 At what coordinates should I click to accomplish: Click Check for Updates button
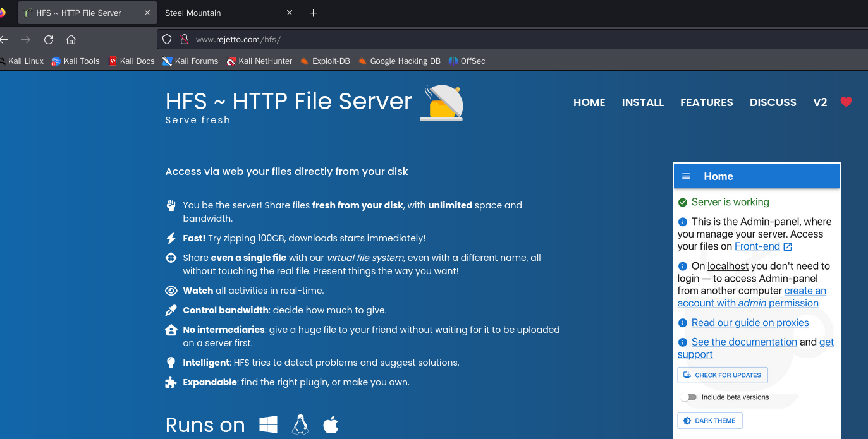point(722,375)
